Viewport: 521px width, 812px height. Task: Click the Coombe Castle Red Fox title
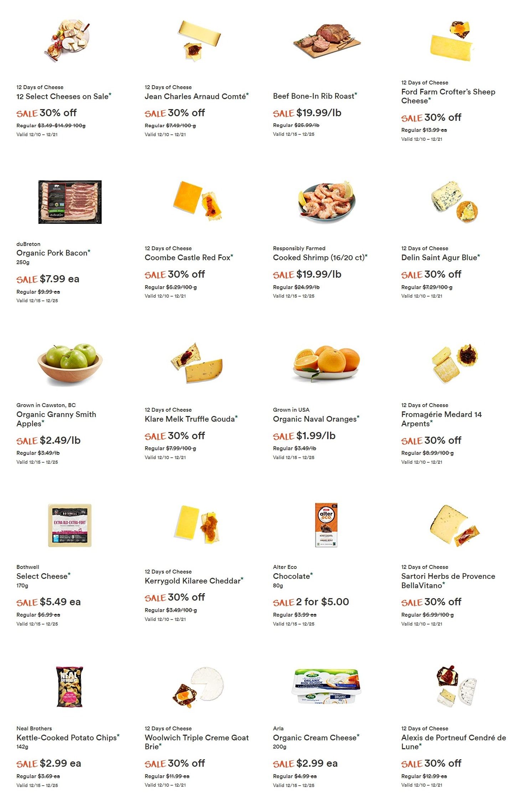[189, 257]
